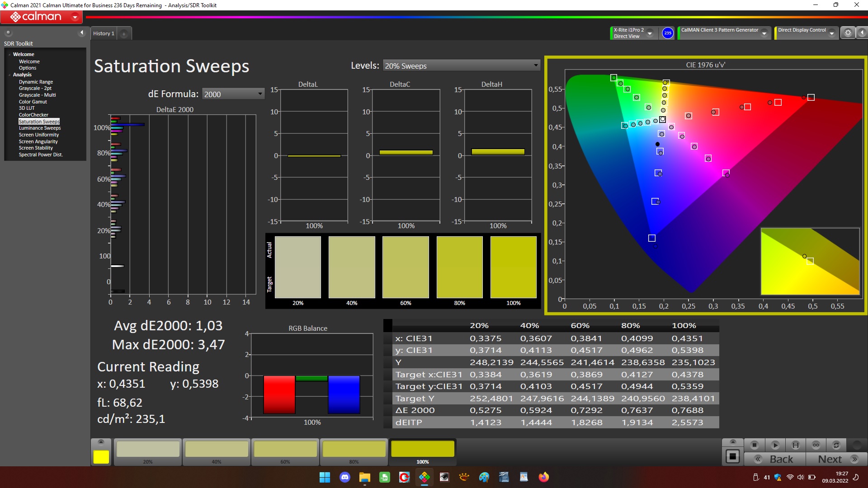
Task: Open the Calman main menu button
Action: (41, 17)
